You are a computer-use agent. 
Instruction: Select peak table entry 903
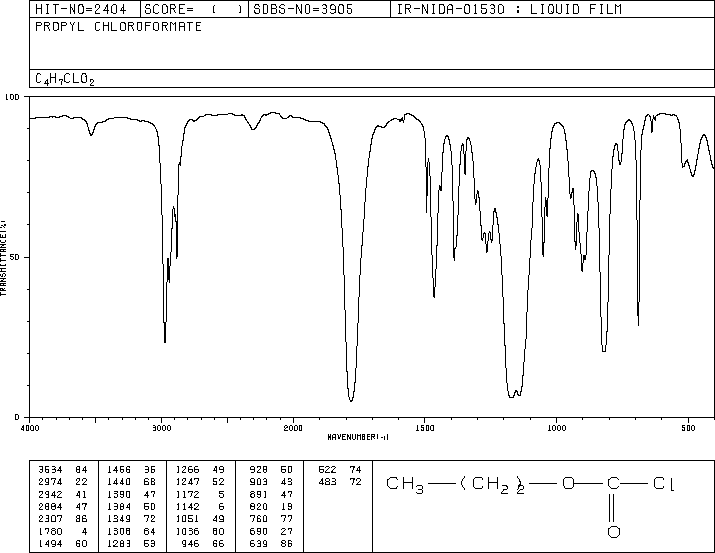click(271, 482)
